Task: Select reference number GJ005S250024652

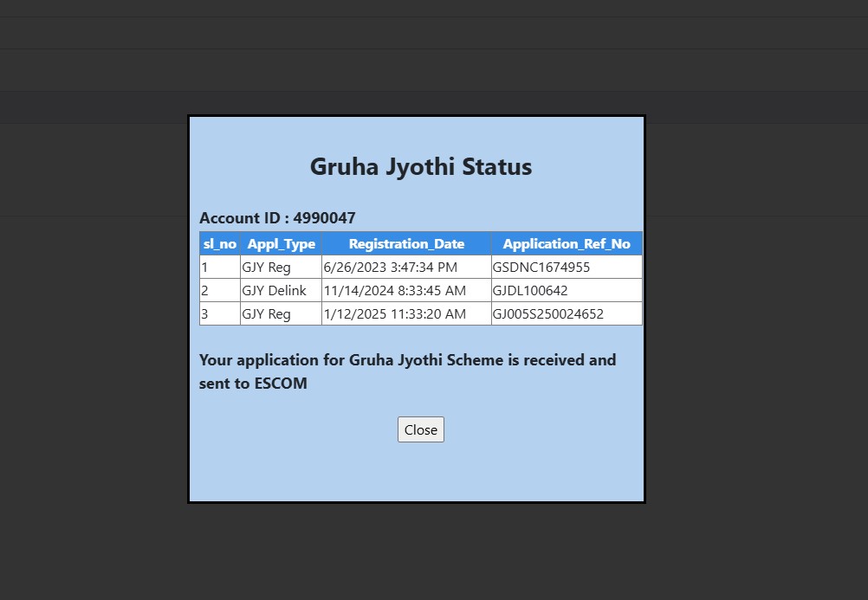Action: click(x=548, y=313)
